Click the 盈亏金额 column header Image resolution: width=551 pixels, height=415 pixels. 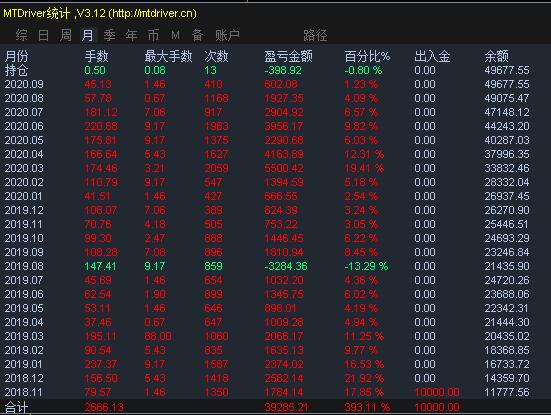click(288, 56)
